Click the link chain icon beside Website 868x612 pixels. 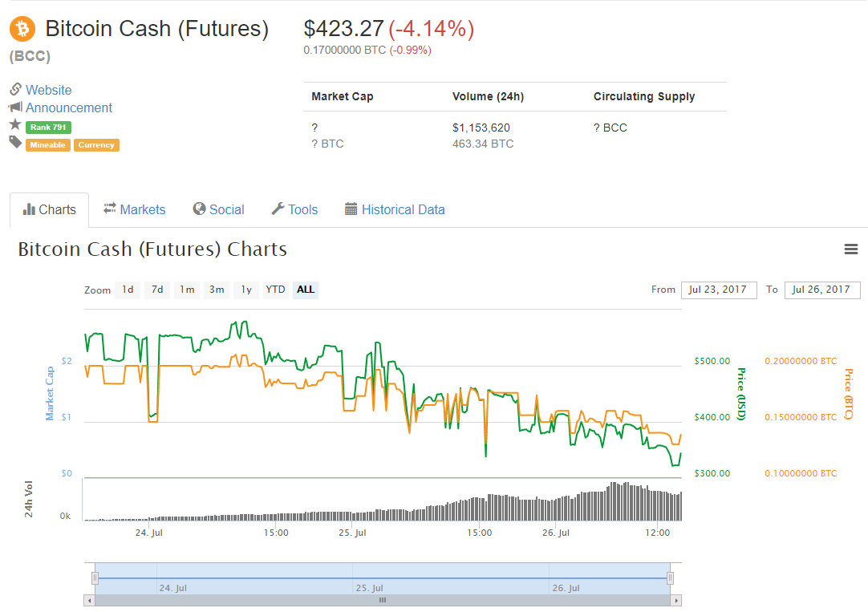[15, 89]
